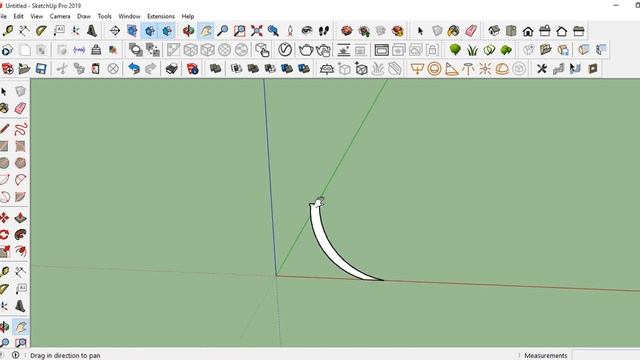The height and width of the screenshot is (360, 640).
Task: Toggle Display Section Fill
Action: [167, 31]
